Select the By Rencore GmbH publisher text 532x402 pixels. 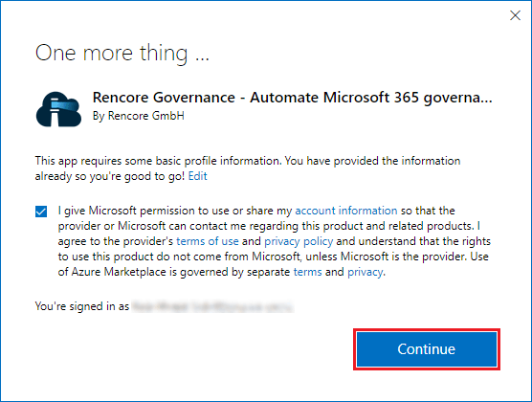pyautogui.click(x=139, y=116)
